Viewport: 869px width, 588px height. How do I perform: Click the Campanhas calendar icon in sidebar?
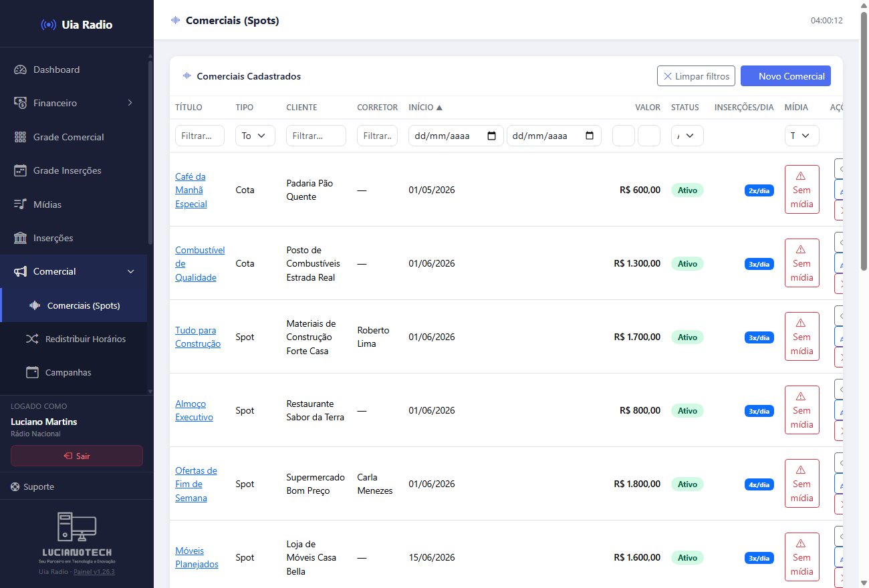[x=32, y=372]
